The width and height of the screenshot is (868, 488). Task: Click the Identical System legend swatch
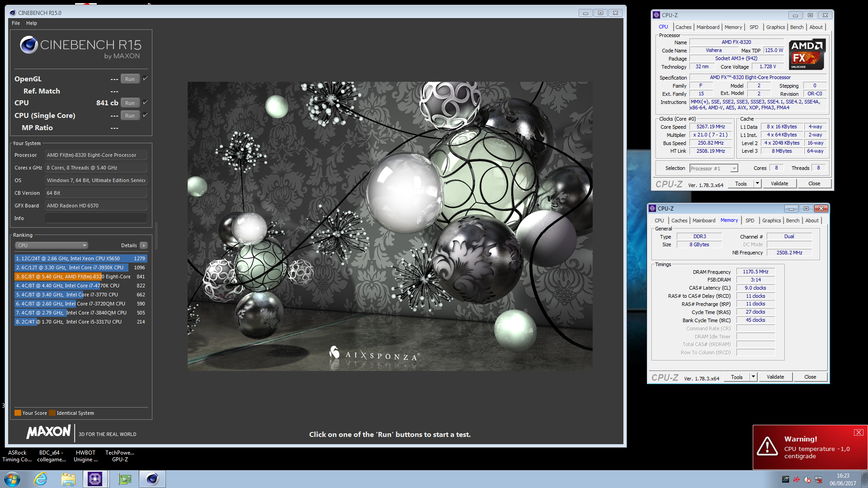click(x=52, y=413)
